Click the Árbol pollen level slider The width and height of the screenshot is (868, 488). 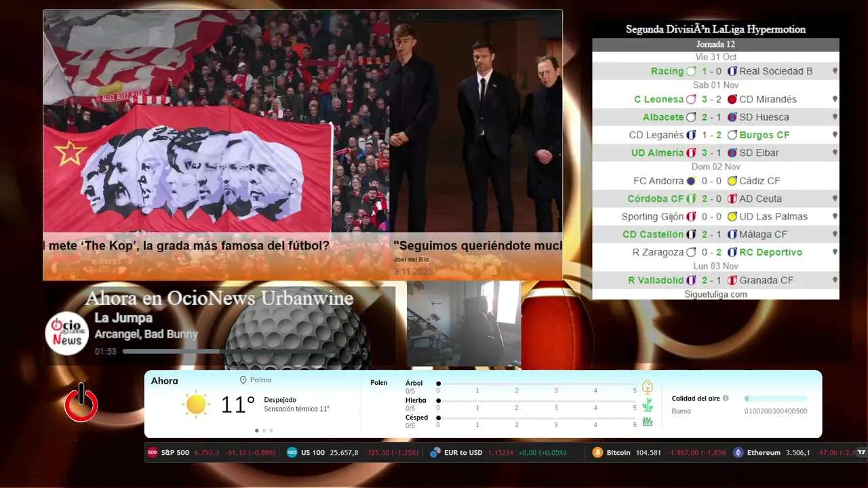point(536,384)
